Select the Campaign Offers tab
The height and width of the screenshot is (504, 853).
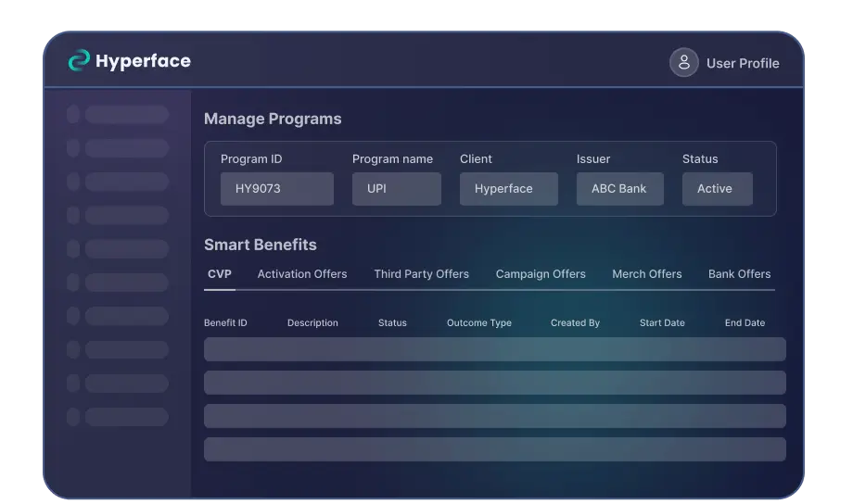point(541,274)
